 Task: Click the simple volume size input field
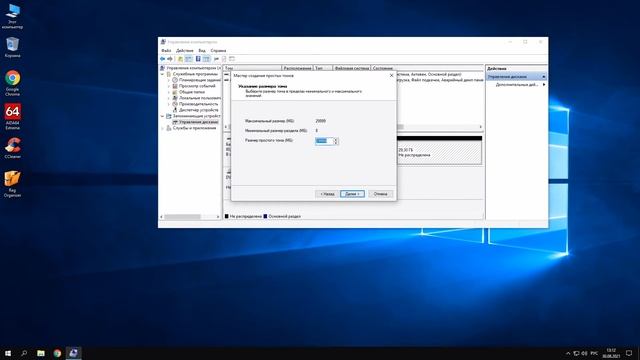click(324, 141)
